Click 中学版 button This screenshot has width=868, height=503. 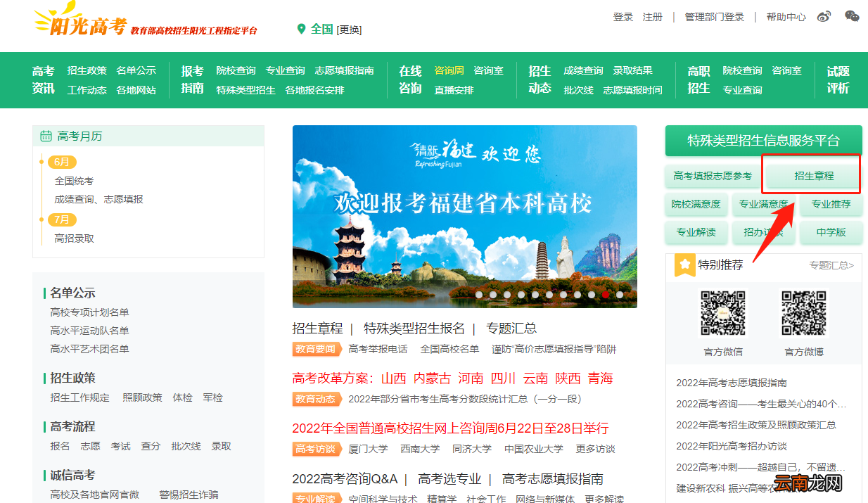[x=831, y=232]
